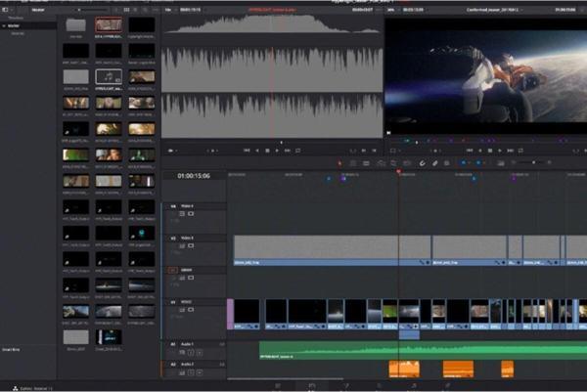Click the insert clip edit icon

(x=381, y=163)
